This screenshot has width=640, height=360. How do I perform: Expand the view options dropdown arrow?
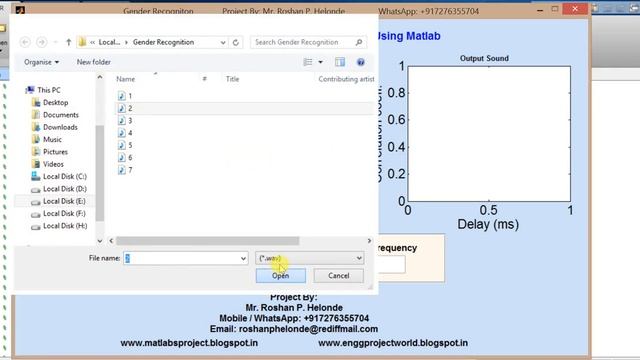[x=320, y=62]
